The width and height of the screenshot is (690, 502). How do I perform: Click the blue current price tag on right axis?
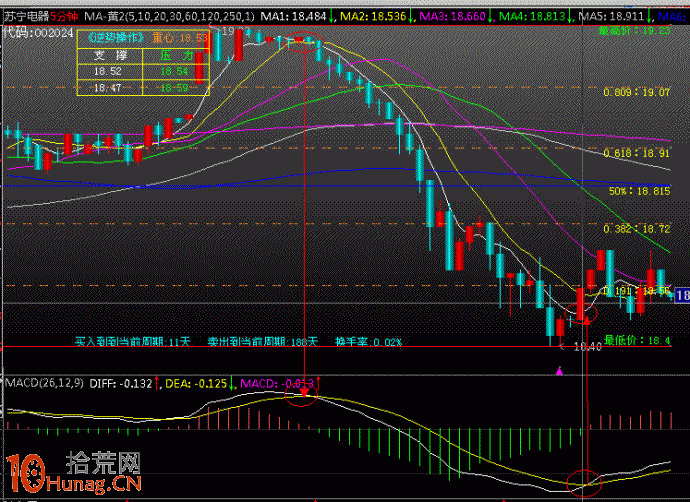pos(682,295)
